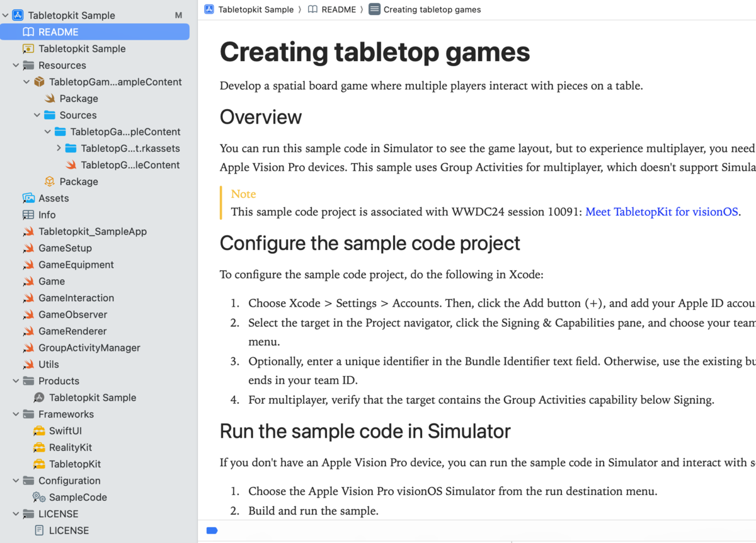Click the swift icon of Tabletopkit_SampleApp
This screenshot has width=756, height=543.
[28, 232]
